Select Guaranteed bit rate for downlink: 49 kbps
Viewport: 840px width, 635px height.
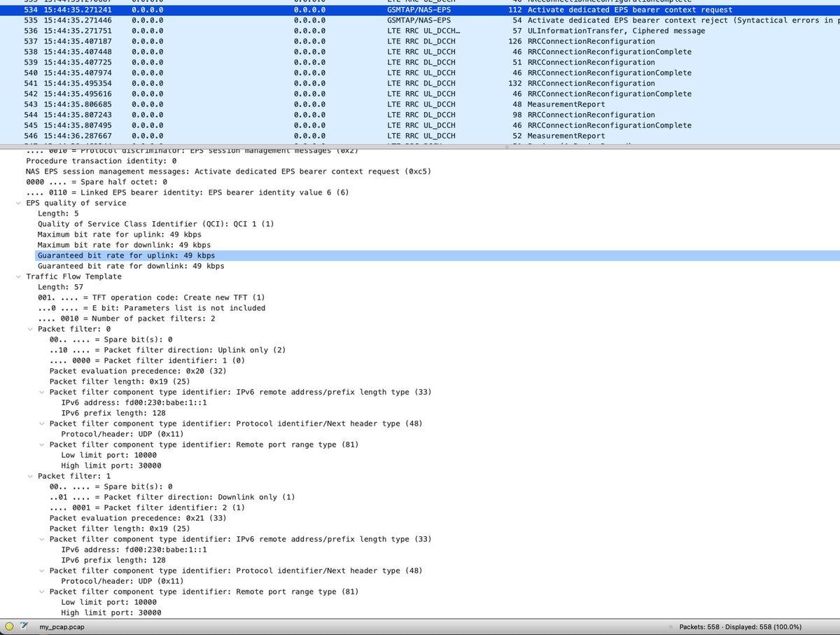point(131,266)
